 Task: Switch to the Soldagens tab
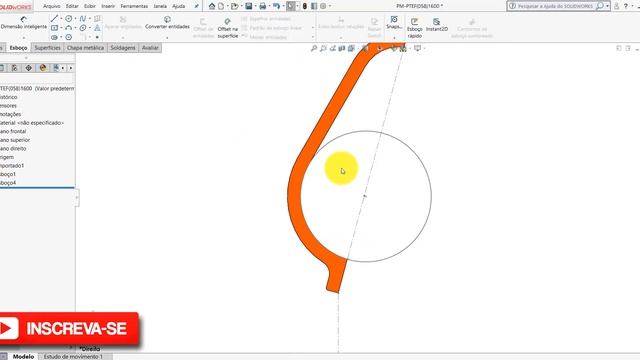123,48
